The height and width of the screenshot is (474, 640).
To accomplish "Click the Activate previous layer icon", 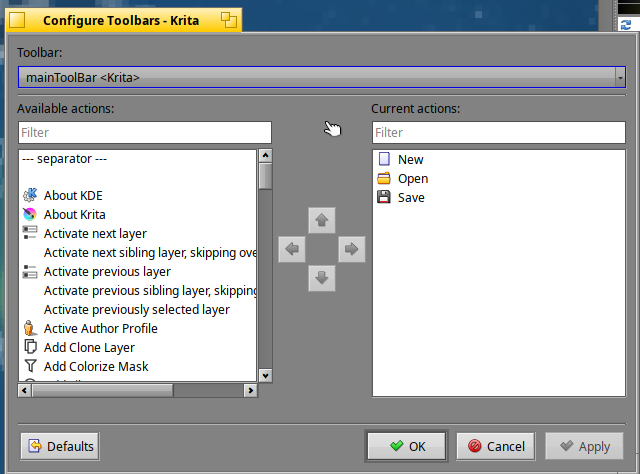I will tap(30, 271).
